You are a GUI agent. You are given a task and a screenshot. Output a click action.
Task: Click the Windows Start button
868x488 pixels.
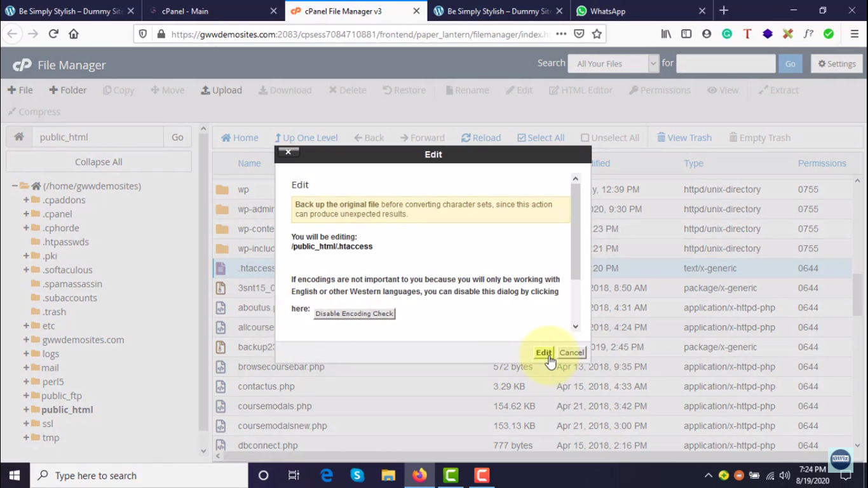pos(14,475)
